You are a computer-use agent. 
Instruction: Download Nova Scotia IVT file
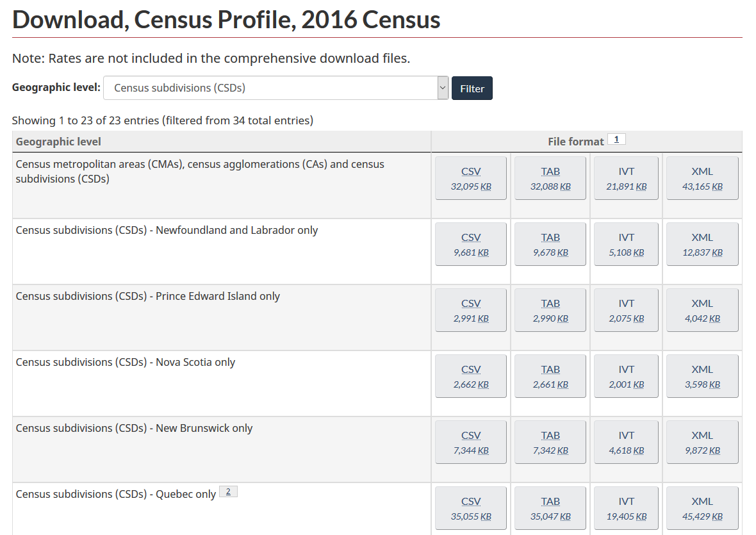627,376
